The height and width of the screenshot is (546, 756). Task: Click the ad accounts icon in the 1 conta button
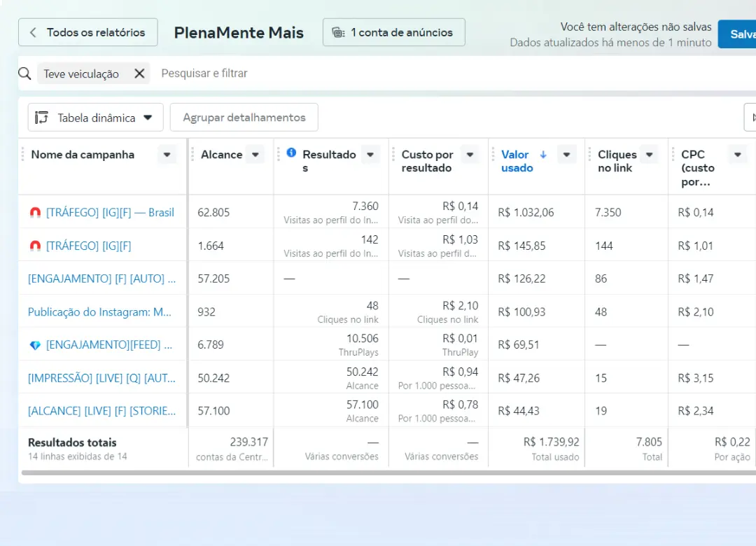(338, 32)
